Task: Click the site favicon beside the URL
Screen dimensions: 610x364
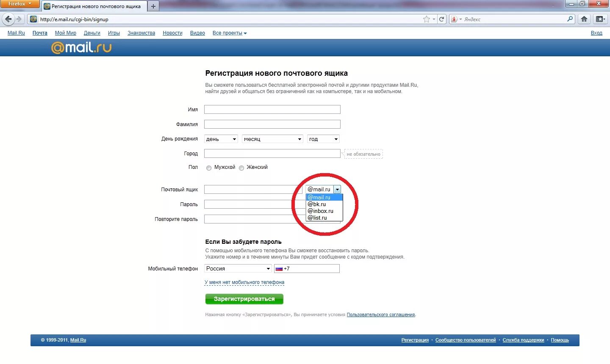Action: [33, 19]
